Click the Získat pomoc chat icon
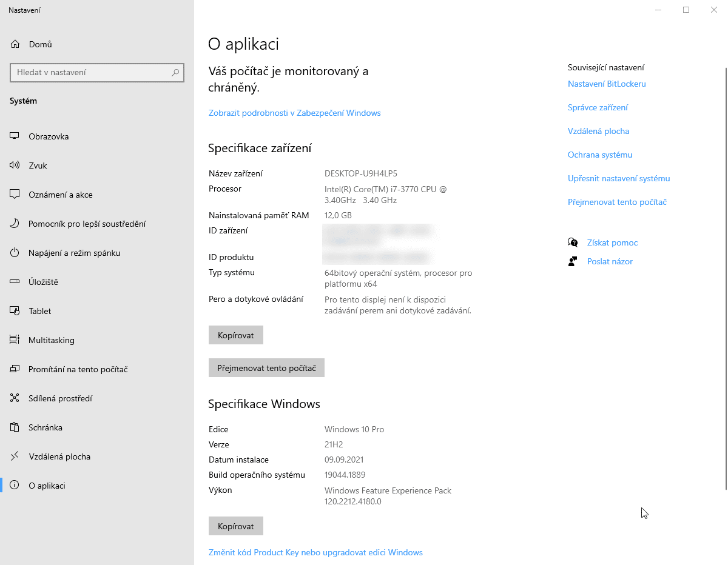Viewport: 728px width, 565px height. click(x=573, y=242)
